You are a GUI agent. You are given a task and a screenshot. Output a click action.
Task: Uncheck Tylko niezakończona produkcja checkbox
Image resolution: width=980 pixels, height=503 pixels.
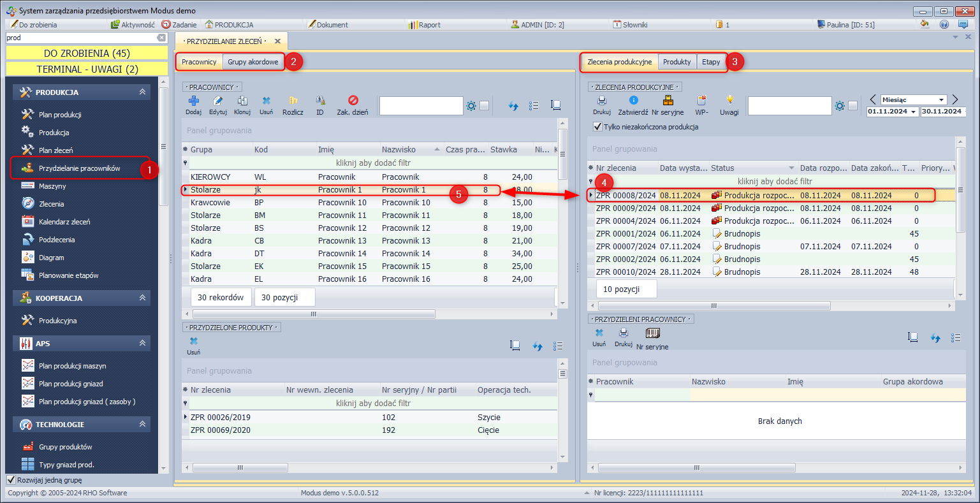click(x=597, y=127)
